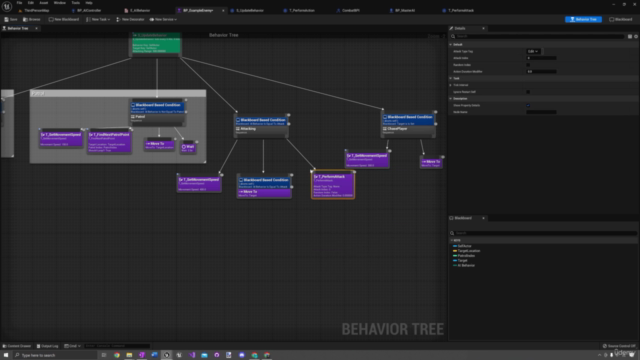This screenshot has width=640, height=360.
Task: Close the Details panel tab
Action: pyautogui.click(x=483, y=29)
